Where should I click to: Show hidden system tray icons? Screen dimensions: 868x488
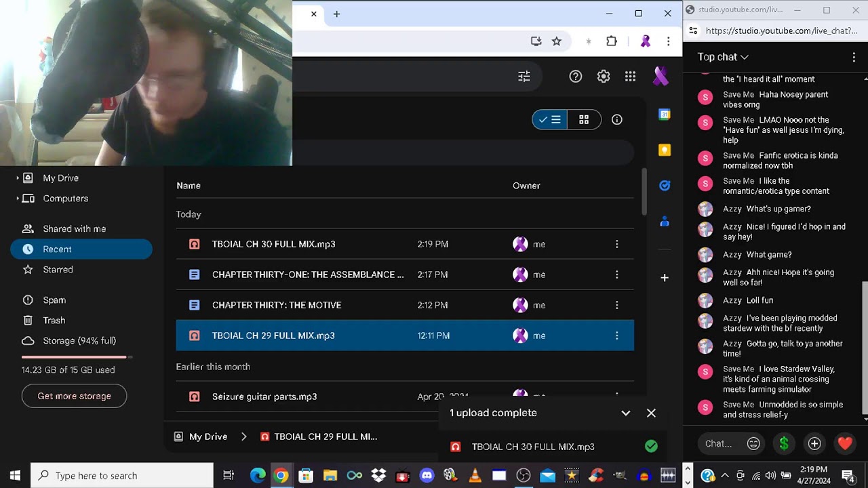click(x=724, y=476)
